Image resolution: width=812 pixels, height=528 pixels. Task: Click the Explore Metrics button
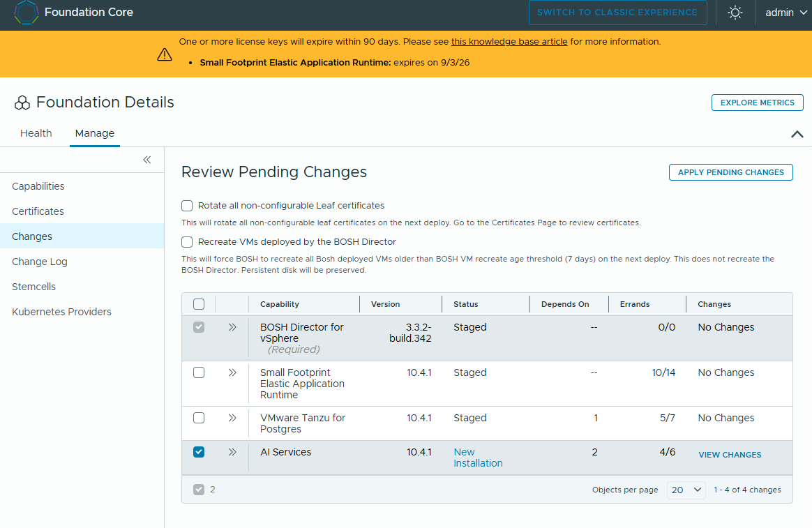tap(757, 103)
